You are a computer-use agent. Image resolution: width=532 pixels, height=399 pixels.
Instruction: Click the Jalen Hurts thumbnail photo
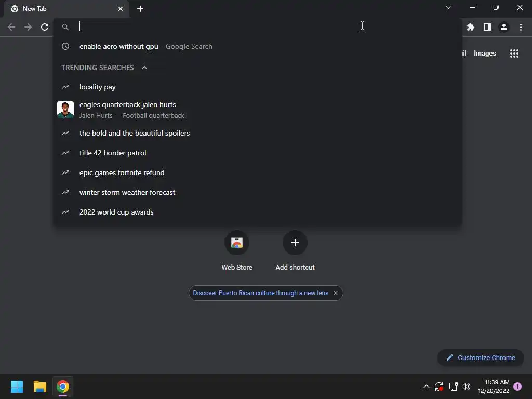[65, 110]
